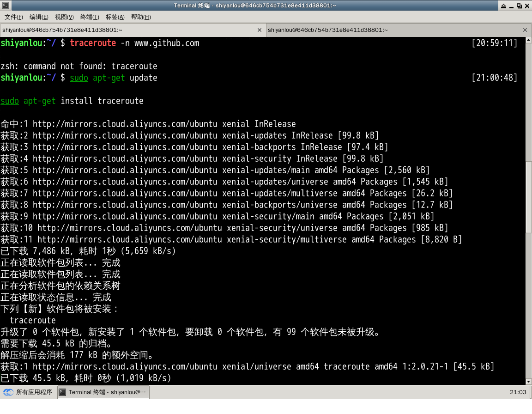Open the 视图(V) menu
The width and height of the screenshot is (532, 414).
point(64,17)
